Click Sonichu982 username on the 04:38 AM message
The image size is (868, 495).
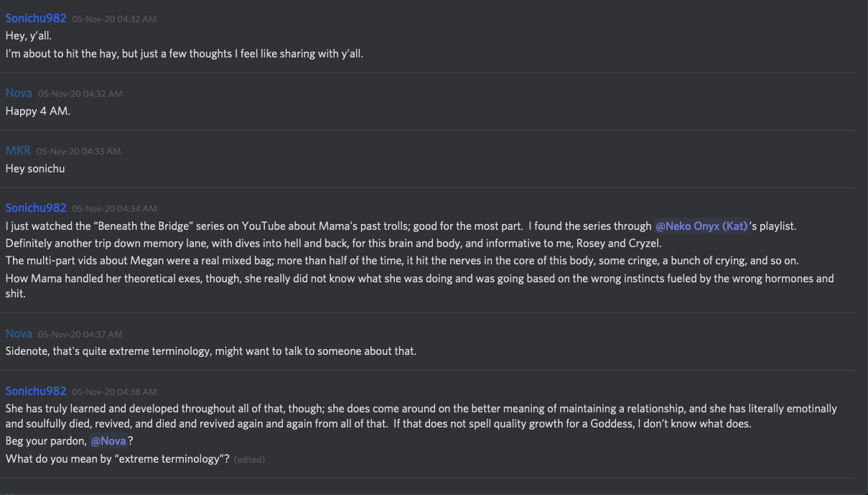[36, 392]
